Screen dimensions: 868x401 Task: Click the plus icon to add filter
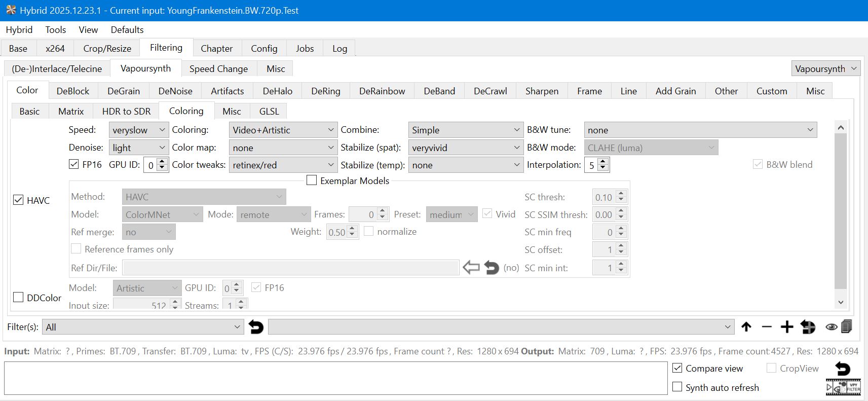(x=786, y=327)
